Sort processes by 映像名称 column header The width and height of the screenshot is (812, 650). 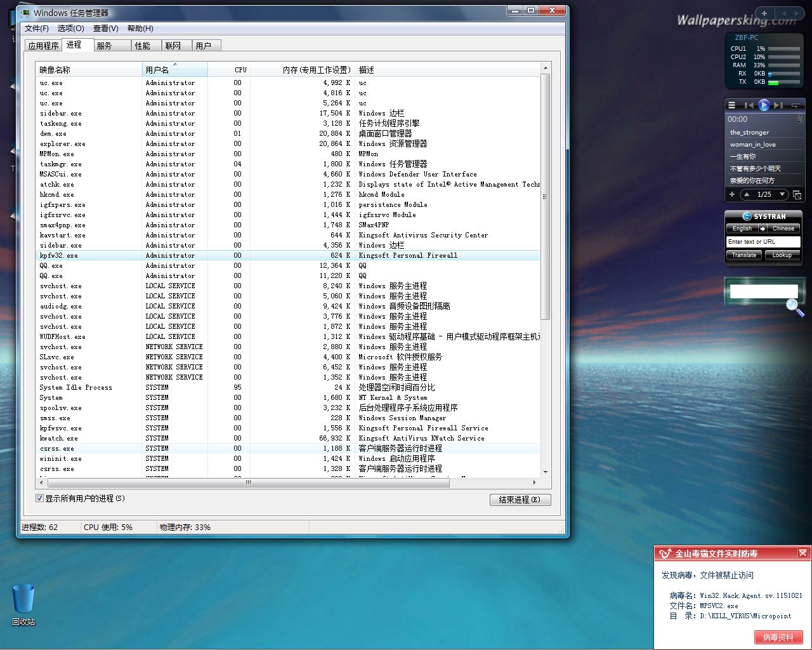pyautogui.click(x=89, y=70)
